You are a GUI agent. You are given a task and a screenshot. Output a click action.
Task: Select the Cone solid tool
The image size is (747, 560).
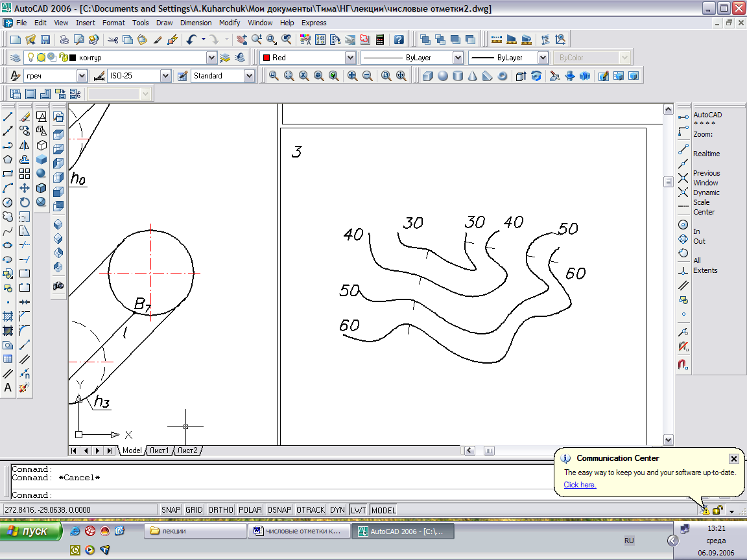[473, 76]
